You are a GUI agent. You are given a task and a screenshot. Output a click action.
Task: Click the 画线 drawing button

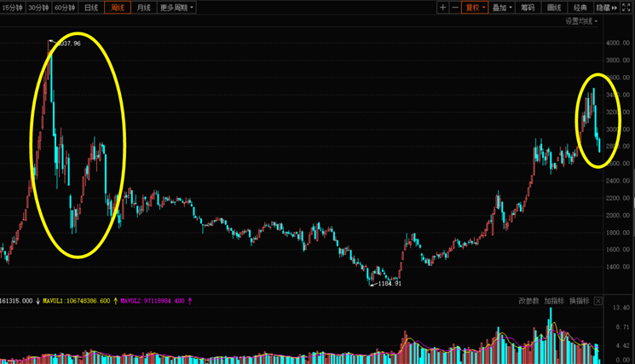[554, 8]
